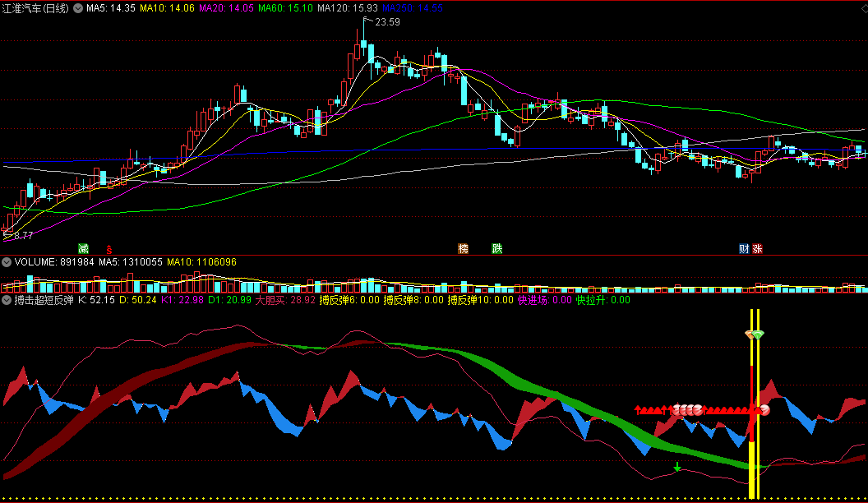Click the red $ marker icon

pyautogui.click(x=109, y=250)
